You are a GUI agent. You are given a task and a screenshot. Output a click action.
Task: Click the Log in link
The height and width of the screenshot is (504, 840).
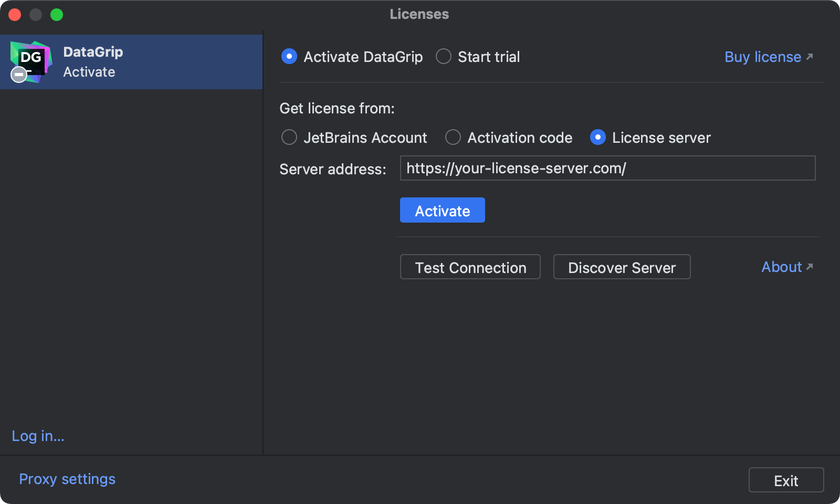pyautogui.click(x=37, y=436)
